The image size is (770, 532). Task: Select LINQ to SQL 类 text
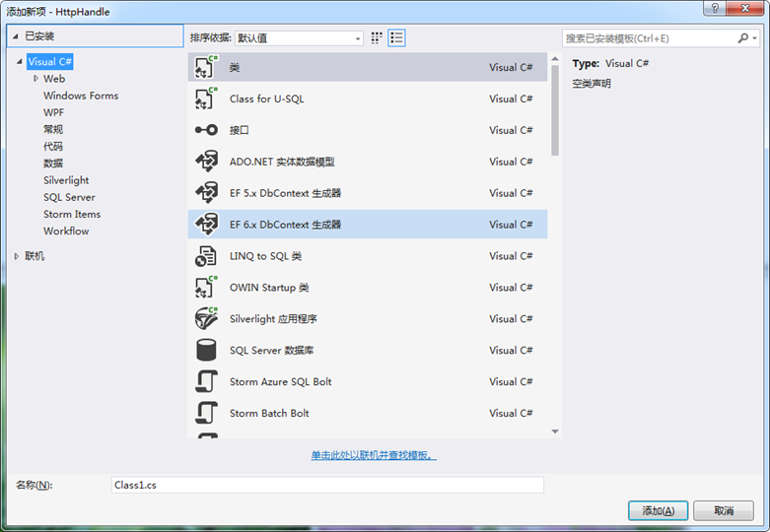265,256
